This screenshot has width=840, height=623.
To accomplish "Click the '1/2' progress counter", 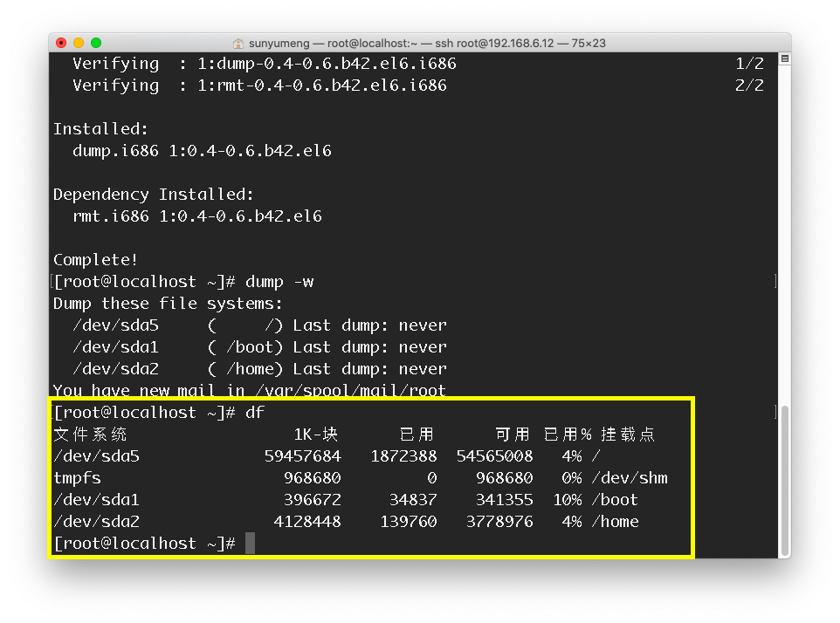I will click(749, 64).
